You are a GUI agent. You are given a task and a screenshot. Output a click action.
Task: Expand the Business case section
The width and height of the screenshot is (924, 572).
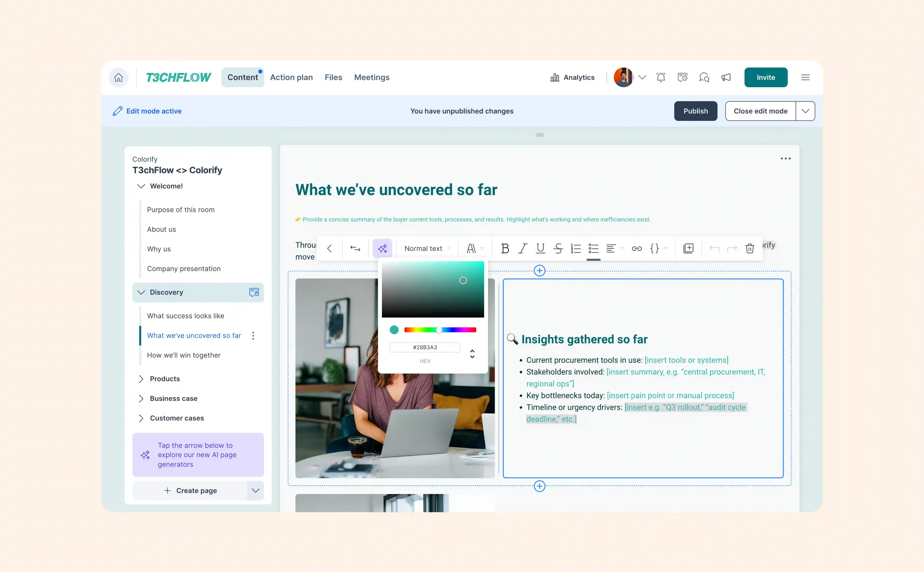(141, 398)
